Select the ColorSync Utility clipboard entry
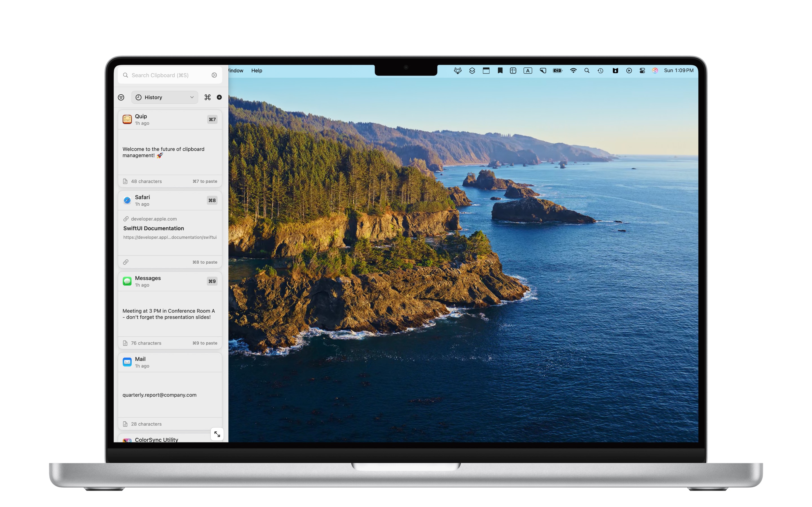 click(x=156, y=440)
